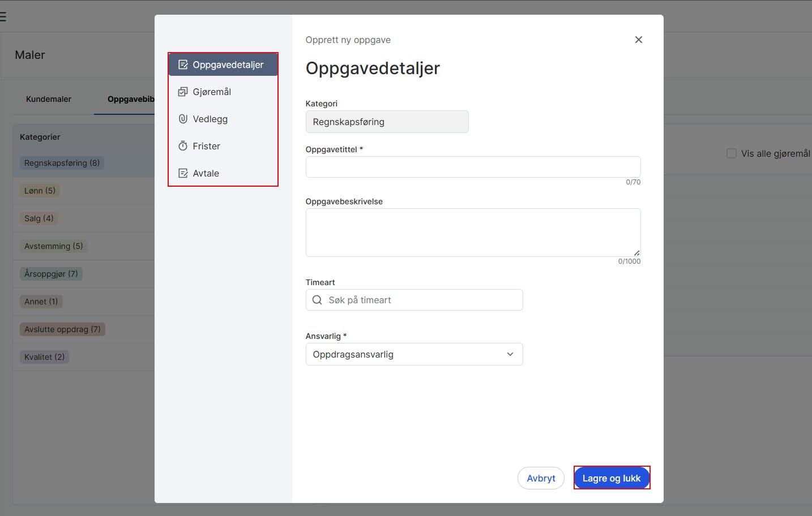
Task: Click the Avtale document icon
Action: (x=183, y=173)
